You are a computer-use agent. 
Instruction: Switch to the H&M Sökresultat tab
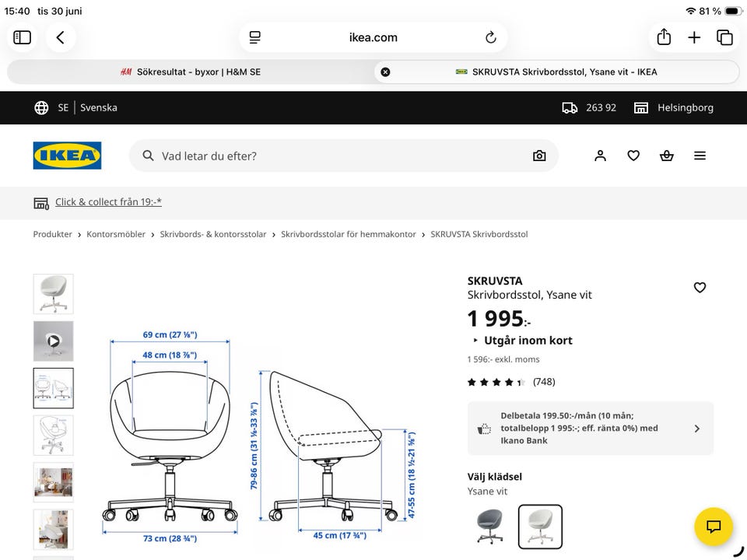(191, 72)
